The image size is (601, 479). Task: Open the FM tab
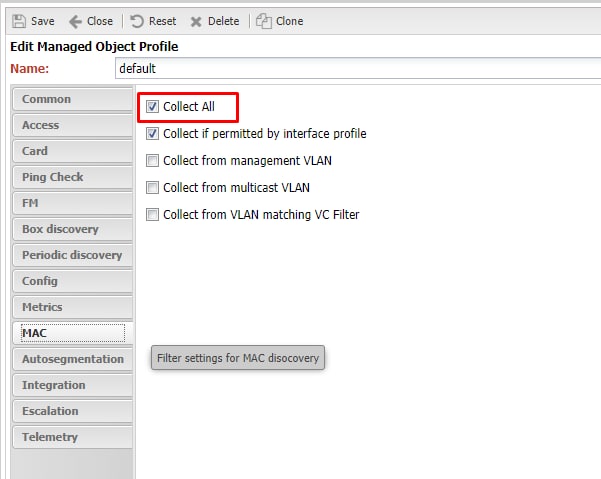(x=72, y=203)
